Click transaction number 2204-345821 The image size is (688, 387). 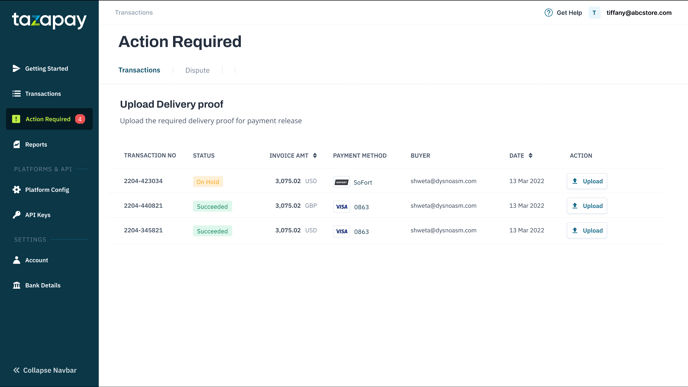[x=143, y=230]
